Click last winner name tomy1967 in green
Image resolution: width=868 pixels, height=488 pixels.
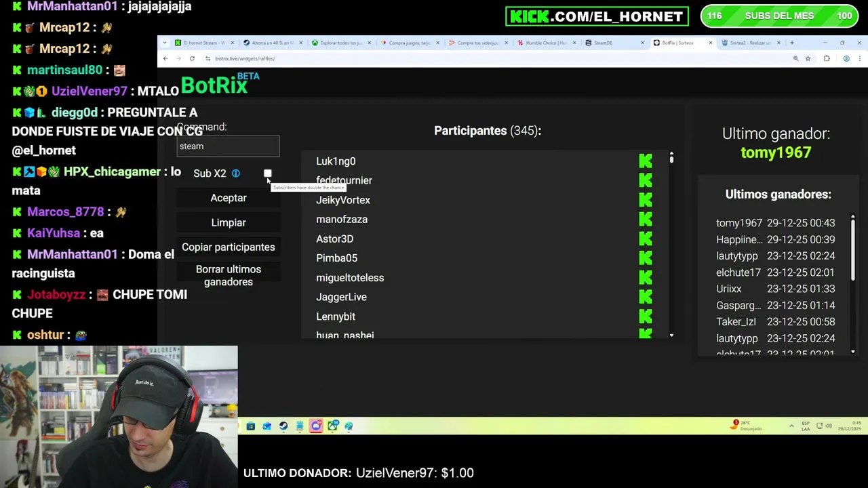(776, 152)
